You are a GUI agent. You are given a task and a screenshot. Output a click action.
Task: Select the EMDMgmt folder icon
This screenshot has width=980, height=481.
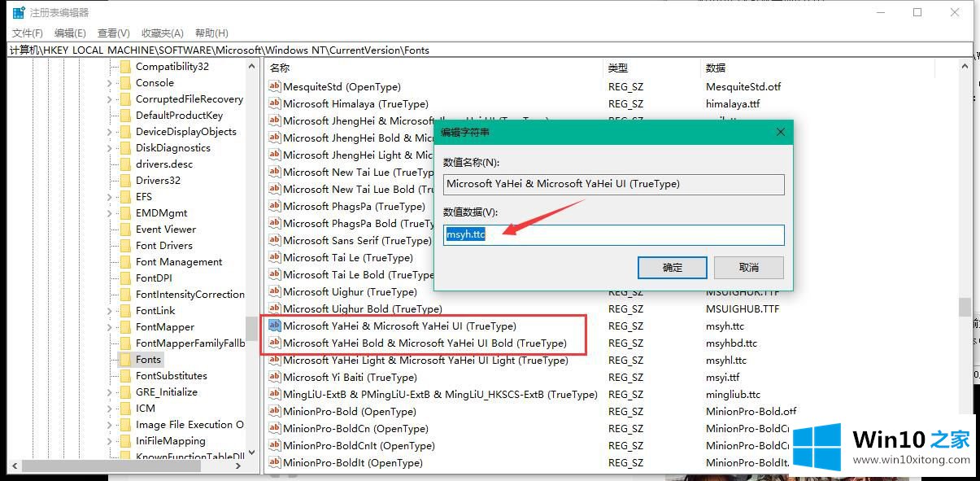click(125, 213)
